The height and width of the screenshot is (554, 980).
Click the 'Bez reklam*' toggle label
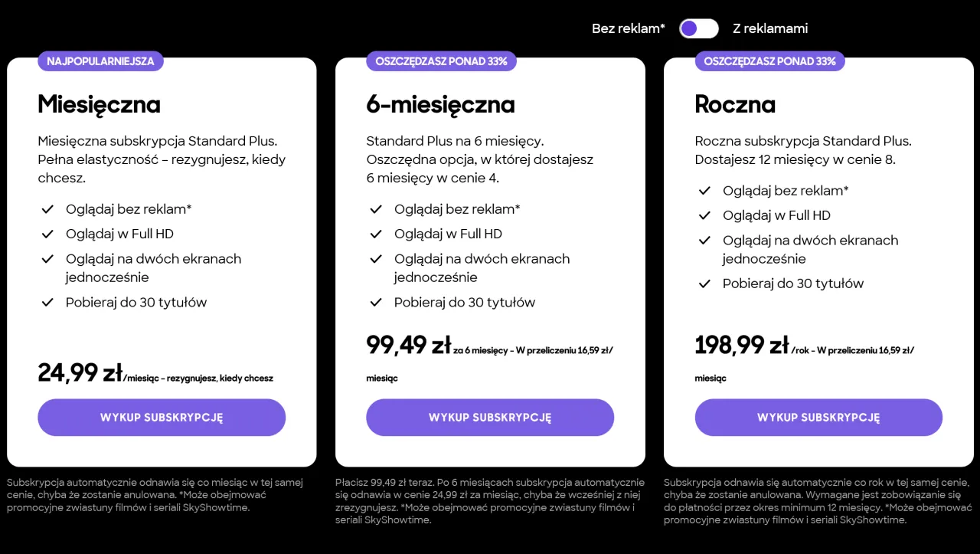point(628,29)
